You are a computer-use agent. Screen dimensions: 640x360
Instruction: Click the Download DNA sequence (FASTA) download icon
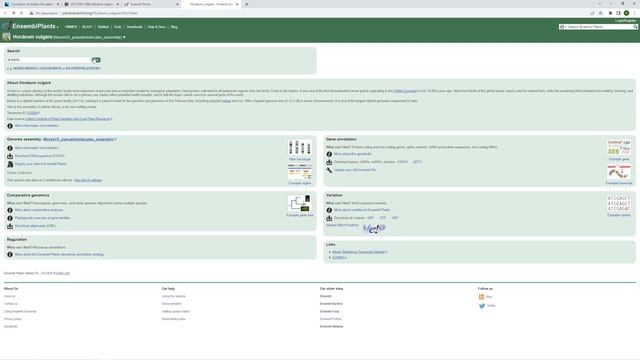pyautogui.click(x=10, y=156)
